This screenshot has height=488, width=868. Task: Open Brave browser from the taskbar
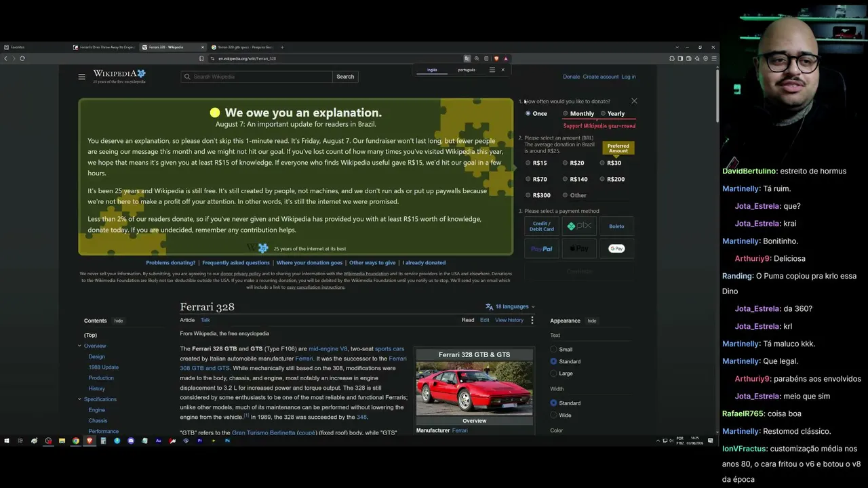[x=90, y=441]
